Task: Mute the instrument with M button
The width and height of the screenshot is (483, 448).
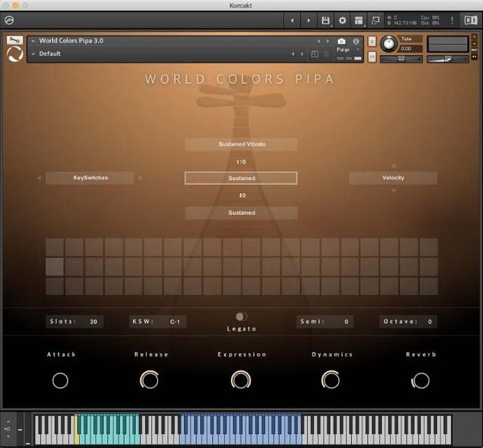Action: pyautogui.click(x=372, y=57)
